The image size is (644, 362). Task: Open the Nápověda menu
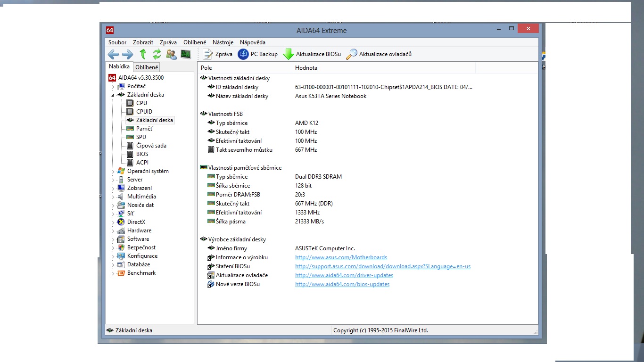(x=253, y=42)
